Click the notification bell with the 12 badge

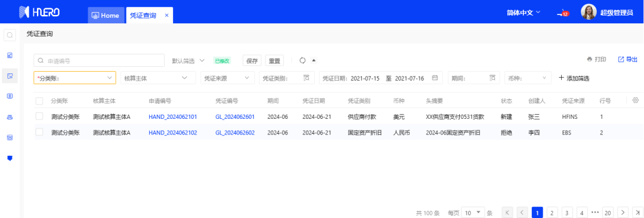[562, 13]
